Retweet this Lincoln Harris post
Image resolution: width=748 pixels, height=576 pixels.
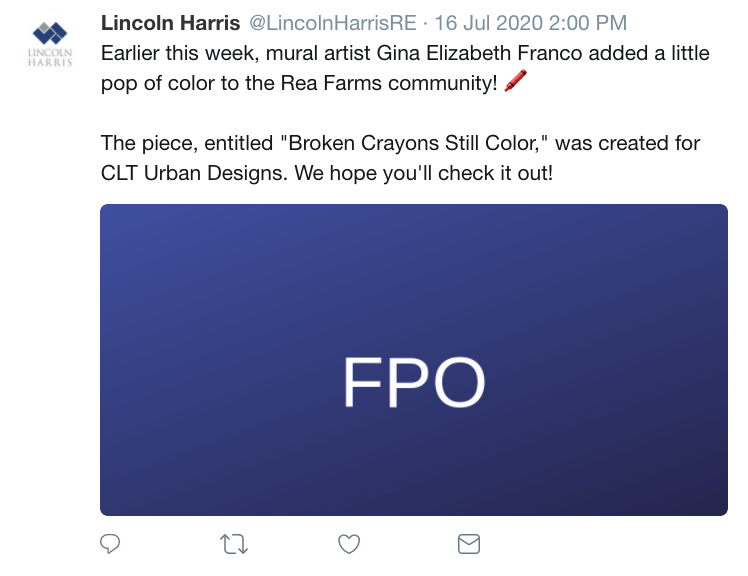point(233,544)
